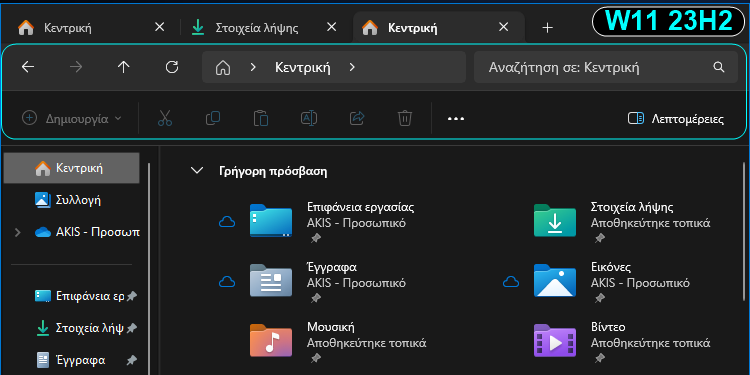Click the pin icon under Βίντεο
Screen dimensions: 750x375
(x=600, y=358)
